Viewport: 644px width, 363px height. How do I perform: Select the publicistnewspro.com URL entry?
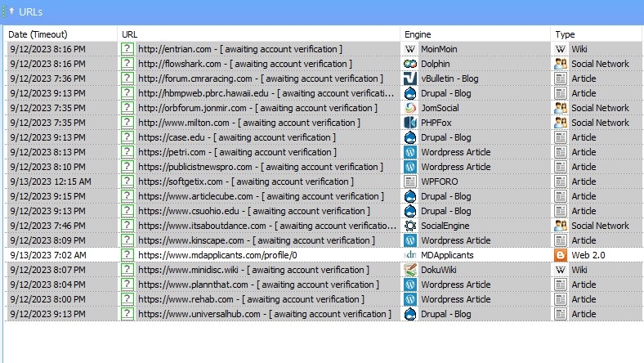pos(261,167)
